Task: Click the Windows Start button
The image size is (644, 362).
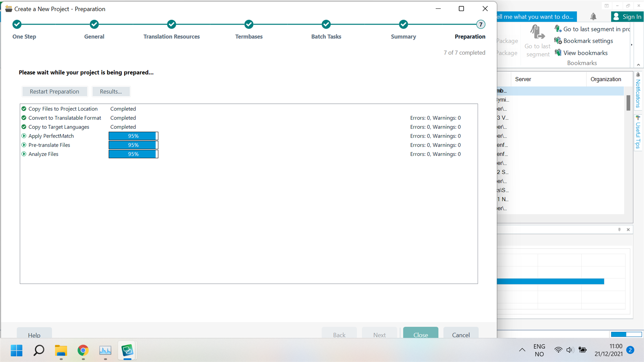Action: pyautogui.click(x=16, y=351)
